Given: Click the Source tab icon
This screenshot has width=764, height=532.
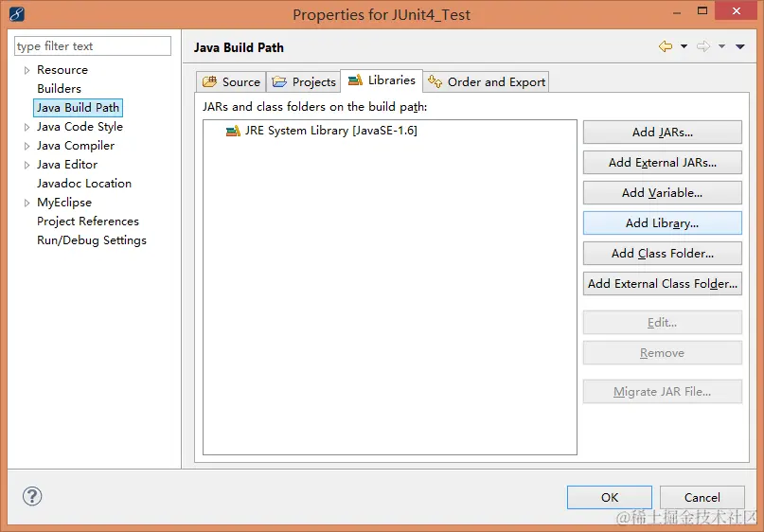Looking at the screenshot, I should (x=209, y=81).
